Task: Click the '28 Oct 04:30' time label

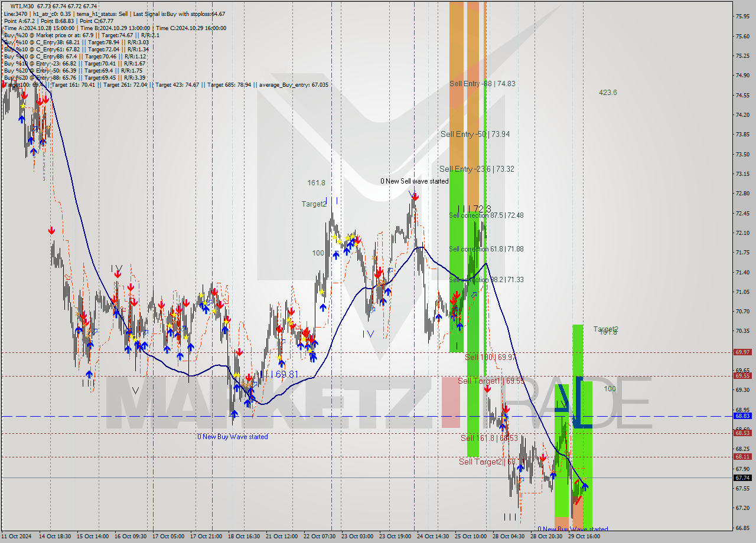Action: (509, 537)
